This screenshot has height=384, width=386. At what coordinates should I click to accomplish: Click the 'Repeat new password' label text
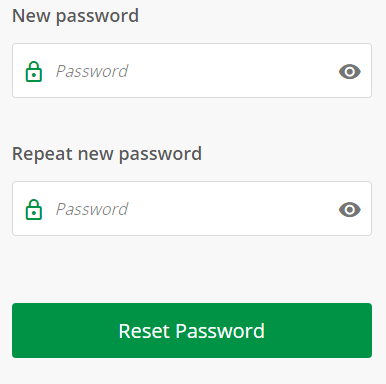(107, 154)
